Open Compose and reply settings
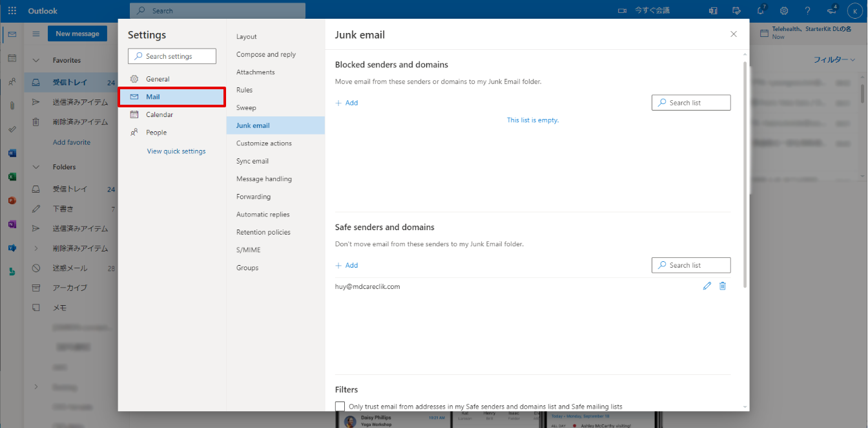 [276, 54]
